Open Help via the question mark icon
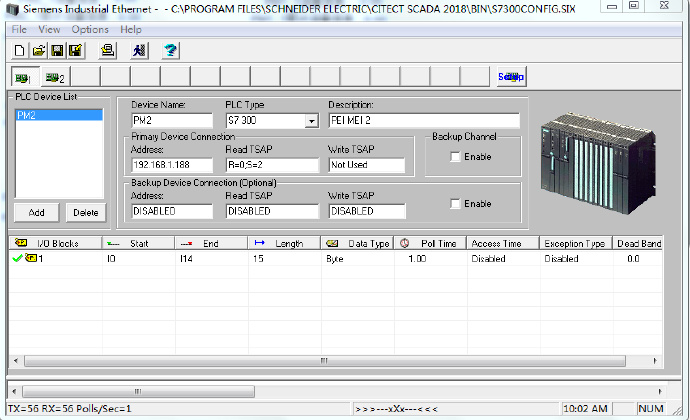 (x=170, y=51)
